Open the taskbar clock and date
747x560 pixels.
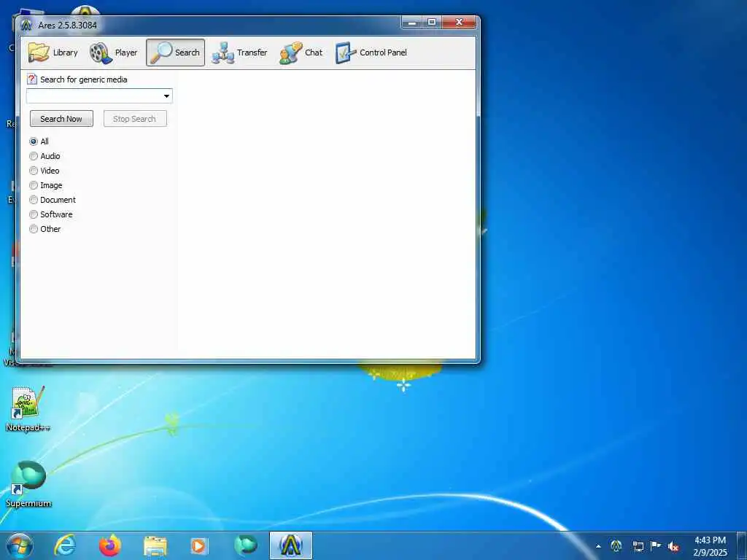tap(710, 546)
